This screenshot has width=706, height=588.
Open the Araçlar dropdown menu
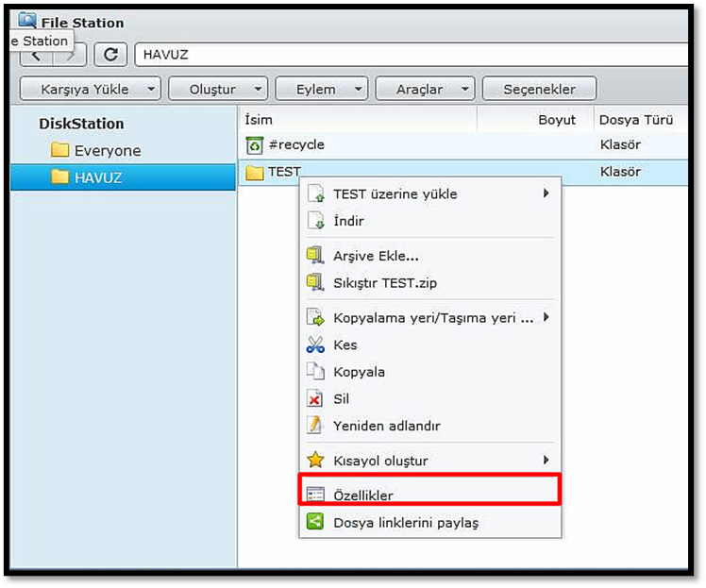click(424, 89)
